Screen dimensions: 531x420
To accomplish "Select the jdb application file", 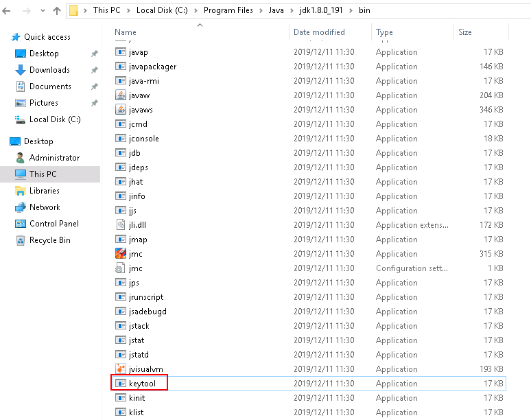I will pyautogui.click(x=134, y=153).
